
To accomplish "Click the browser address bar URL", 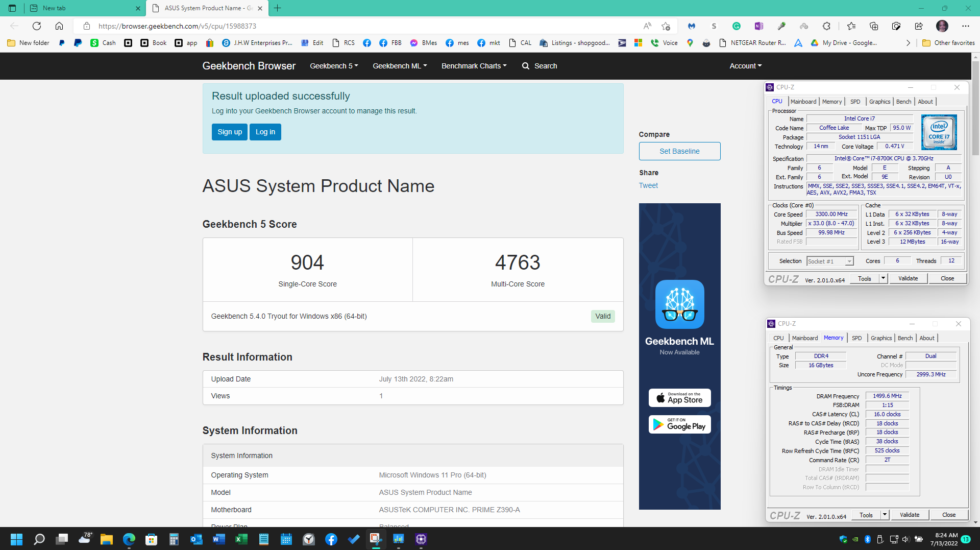I will (177, 26).
